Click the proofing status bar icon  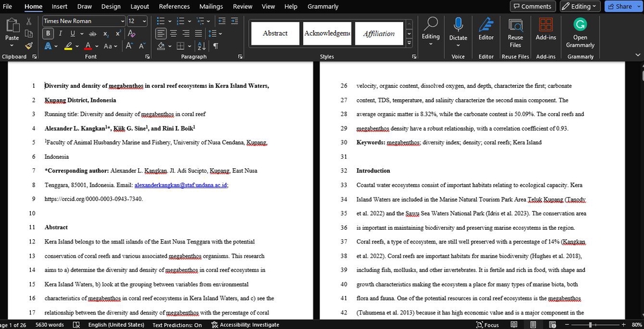75,325
